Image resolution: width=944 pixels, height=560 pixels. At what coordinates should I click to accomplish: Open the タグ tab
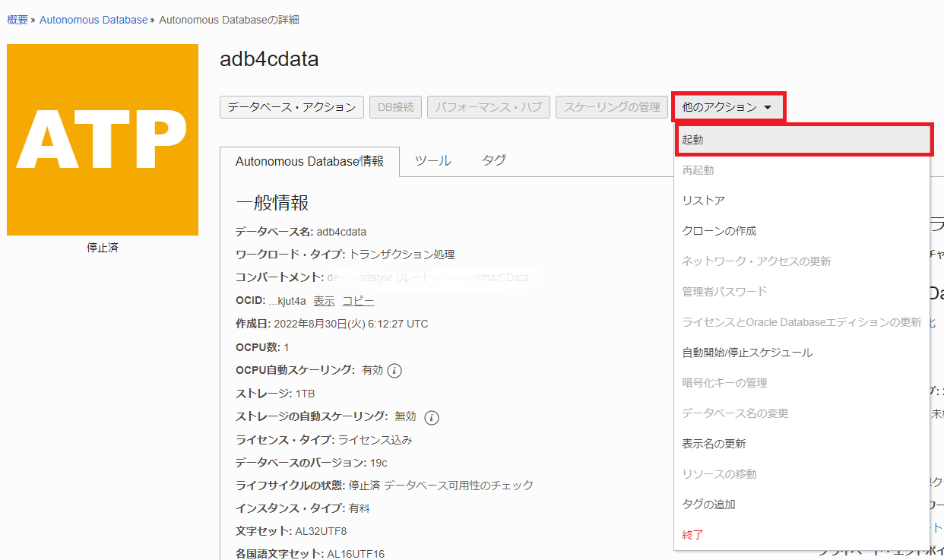[493, 160]
